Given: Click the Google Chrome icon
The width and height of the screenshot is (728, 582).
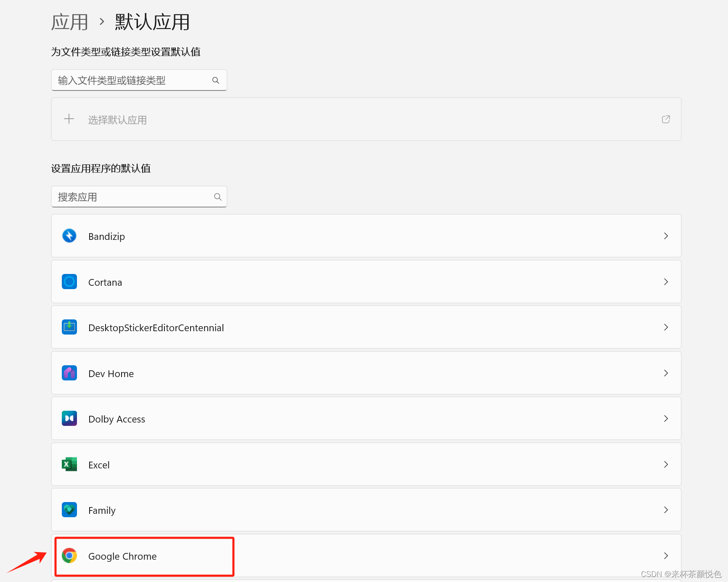Looking at the screenshot, I should pyautogui.click(x=69, y=555).
